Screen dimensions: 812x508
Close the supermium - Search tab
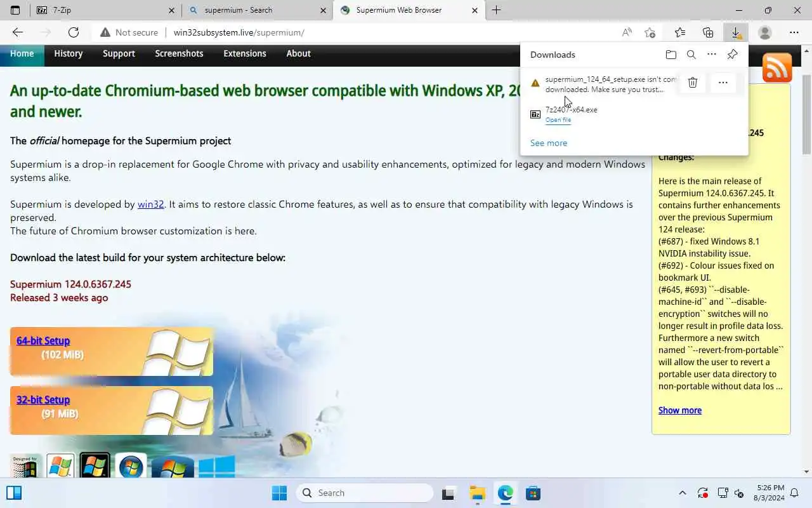tap(324, 10)
